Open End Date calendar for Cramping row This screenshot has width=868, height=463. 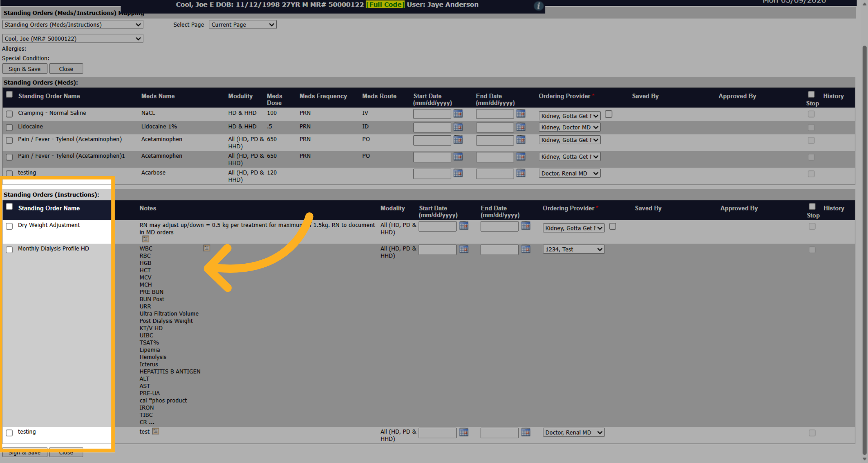[521, 114]
